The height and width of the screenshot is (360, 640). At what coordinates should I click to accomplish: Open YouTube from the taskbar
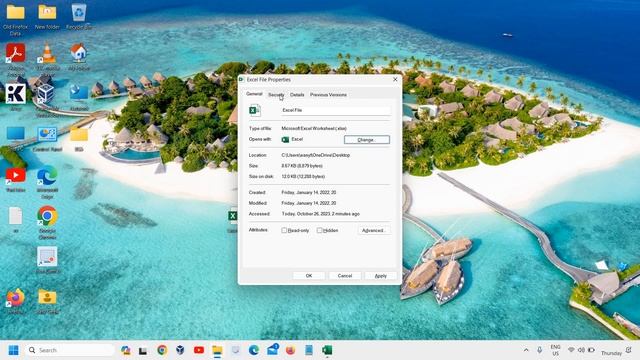(199, 350)
